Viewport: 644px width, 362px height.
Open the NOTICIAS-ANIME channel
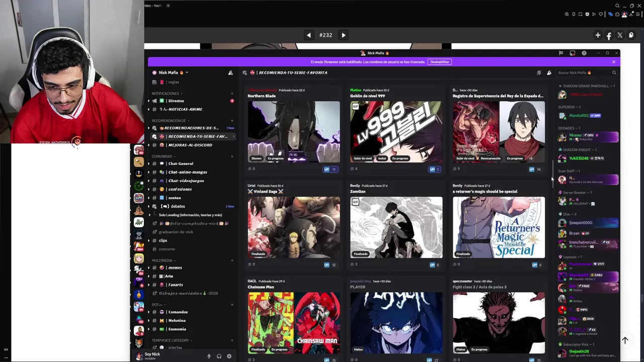point(193,109)
